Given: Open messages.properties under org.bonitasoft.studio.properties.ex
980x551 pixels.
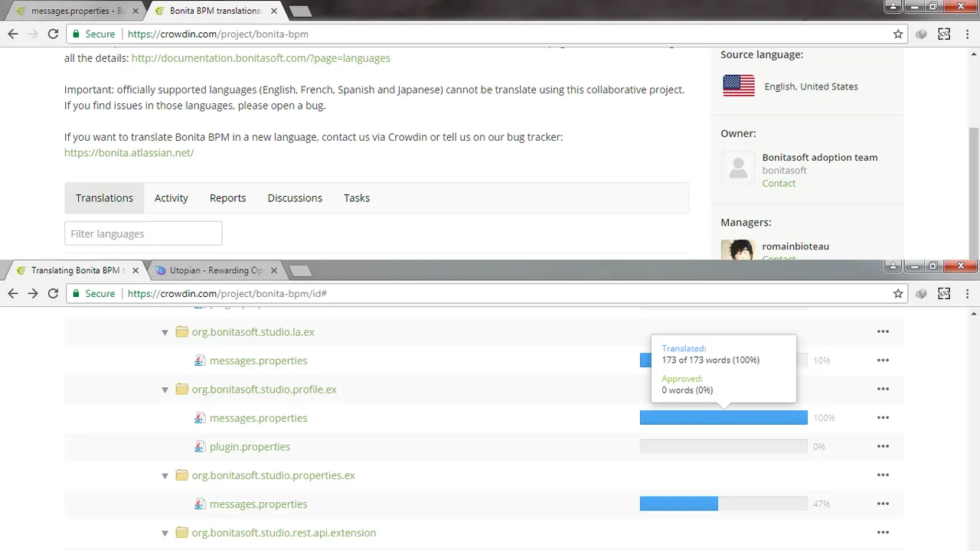Looking at the screenshot, I should (x=258, y=504).
